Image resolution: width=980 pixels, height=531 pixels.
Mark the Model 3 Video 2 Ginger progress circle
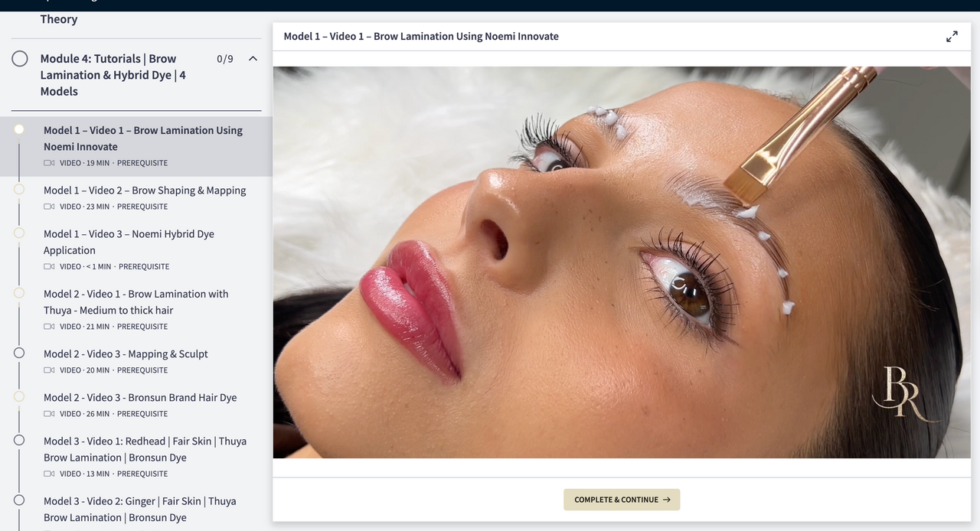click(19, 500)
